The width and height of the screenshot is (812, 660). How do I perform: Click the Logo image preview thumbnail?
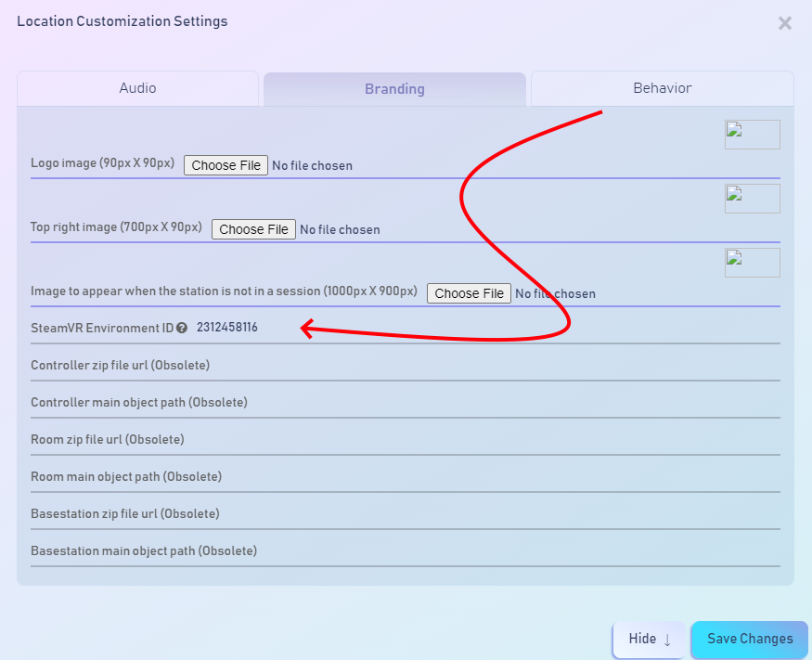pos(752,135)
